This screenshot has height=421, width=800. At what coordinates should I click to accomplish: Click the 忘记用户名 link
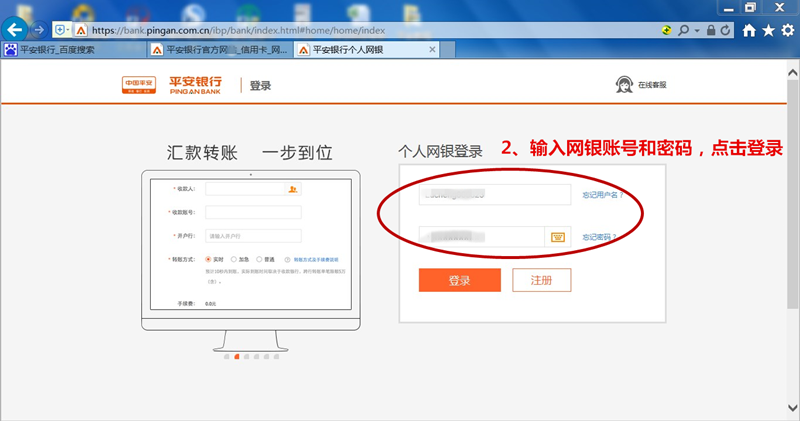click(x=603, y=195)
